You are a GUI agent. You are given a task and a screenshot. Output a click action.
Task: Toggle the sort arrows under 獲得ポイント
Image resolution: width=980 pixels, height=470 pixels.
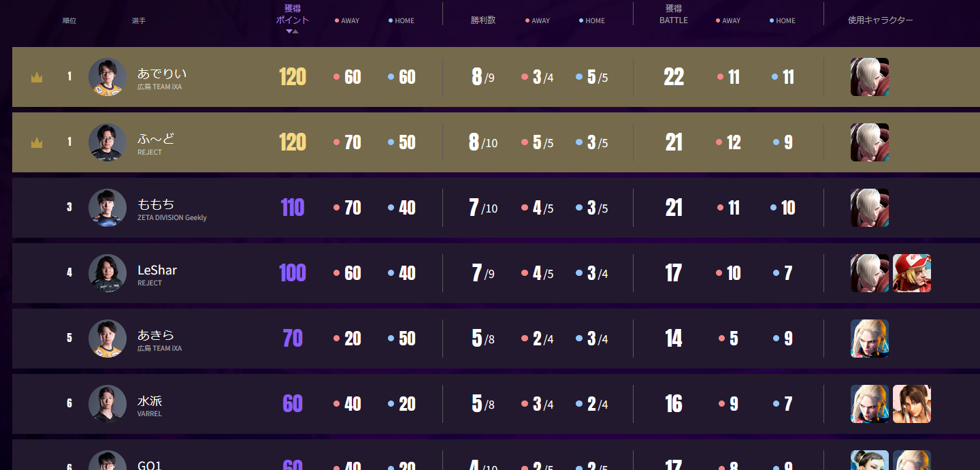[292, 31]
